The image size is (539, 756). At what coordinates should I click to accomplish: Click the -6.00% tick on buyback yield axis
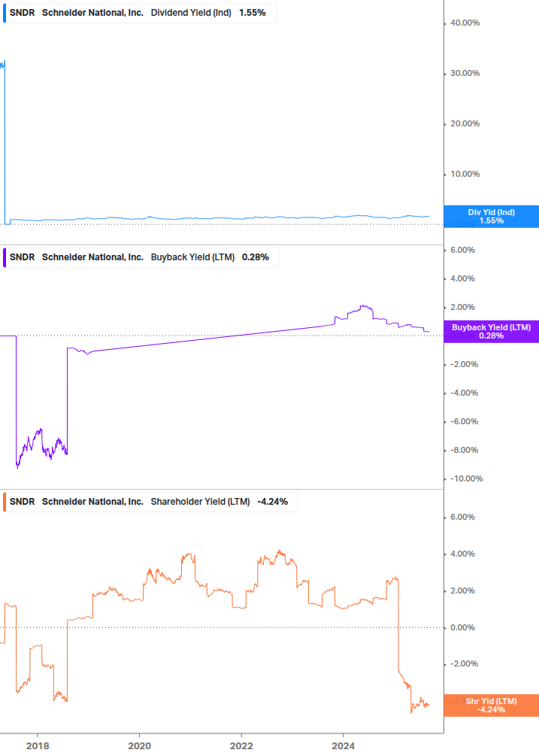point(465,421)
